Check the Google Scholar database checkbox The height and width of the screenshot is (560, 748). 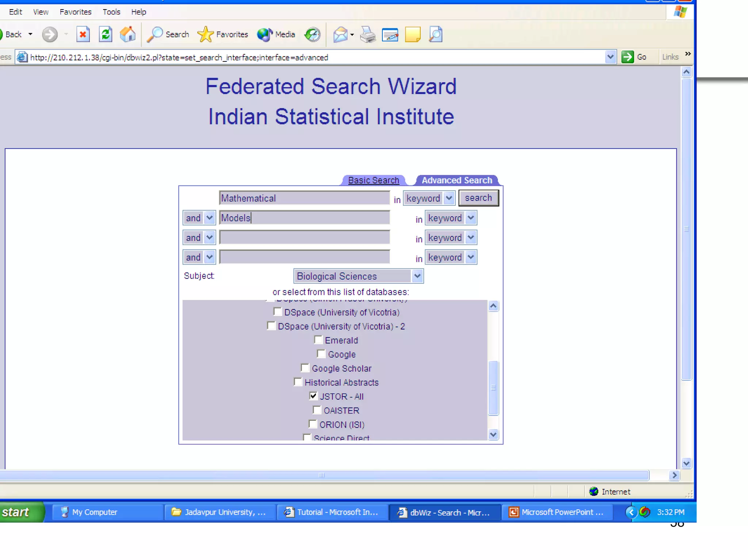point(305,368)
